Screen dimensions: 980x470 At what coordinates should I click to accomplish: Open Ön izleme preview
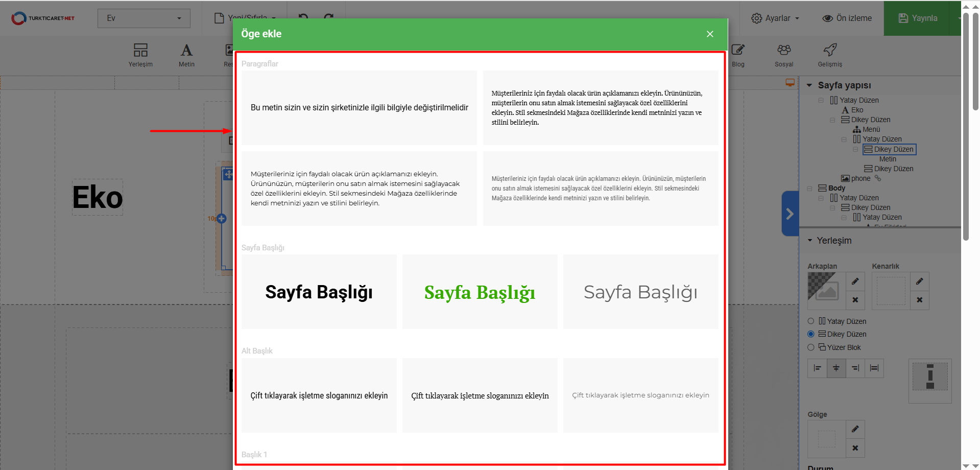pos(847,18)
